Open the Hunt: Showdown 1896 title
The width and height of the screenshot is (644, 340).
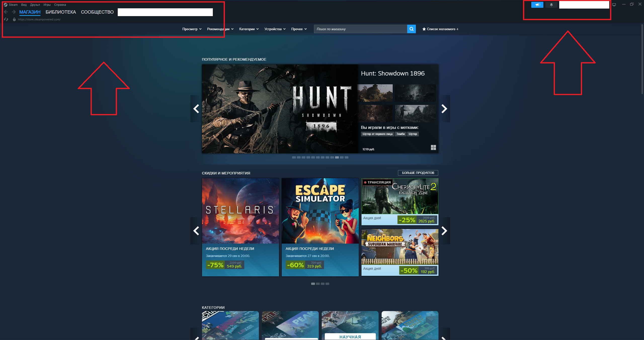[393, 73]
